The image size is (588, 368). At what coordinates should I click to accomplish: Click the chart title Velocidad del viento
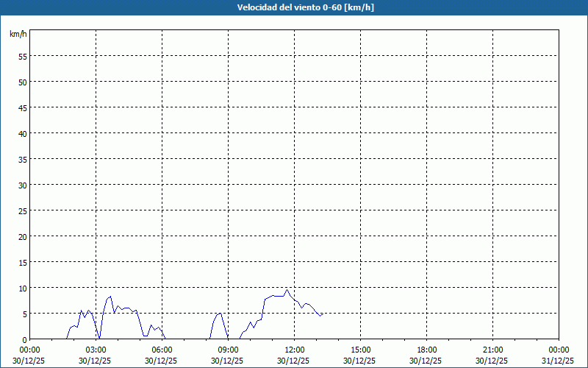pyautogui.click(x=294, y=8)
